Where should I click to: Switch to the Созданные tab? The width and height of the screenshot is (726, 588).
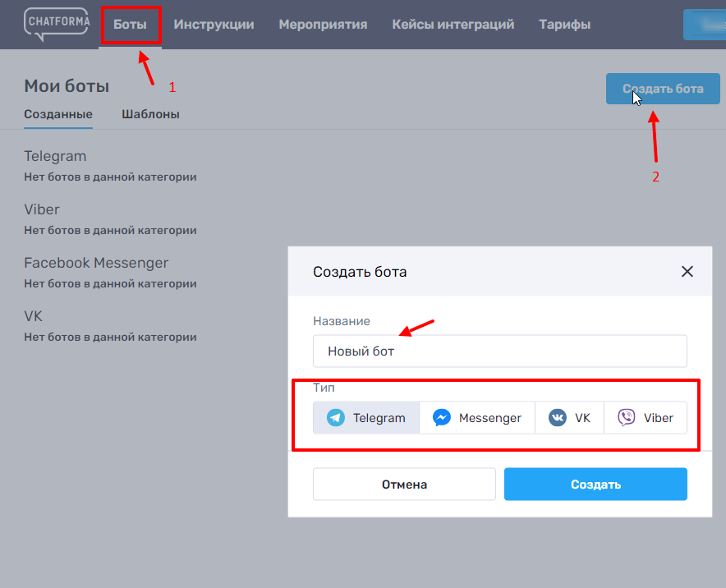58,114
